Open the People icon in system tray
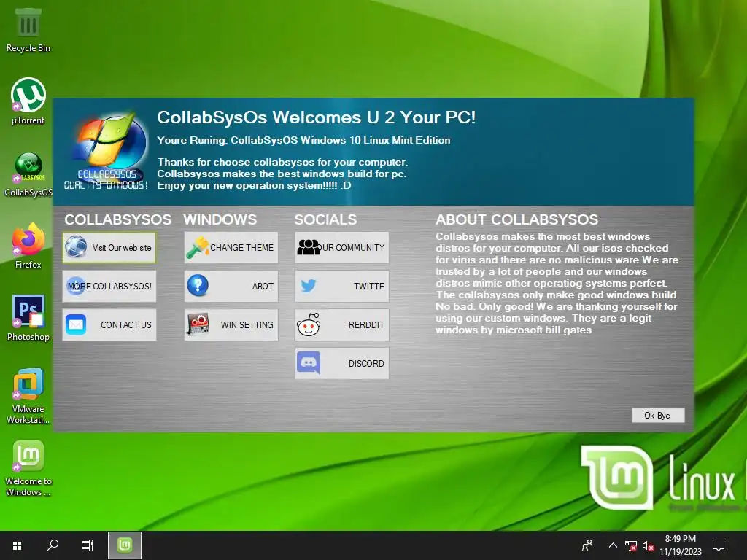The height and width of the screenshot is (560, 747). coord(588,545)
